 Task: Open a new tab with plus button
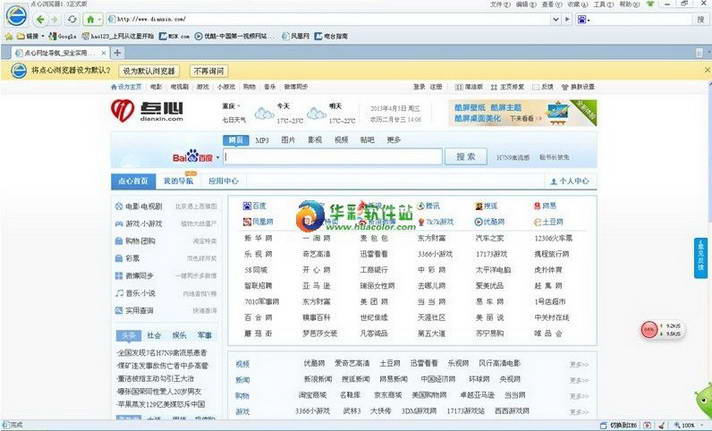click(x=117, y=53)
